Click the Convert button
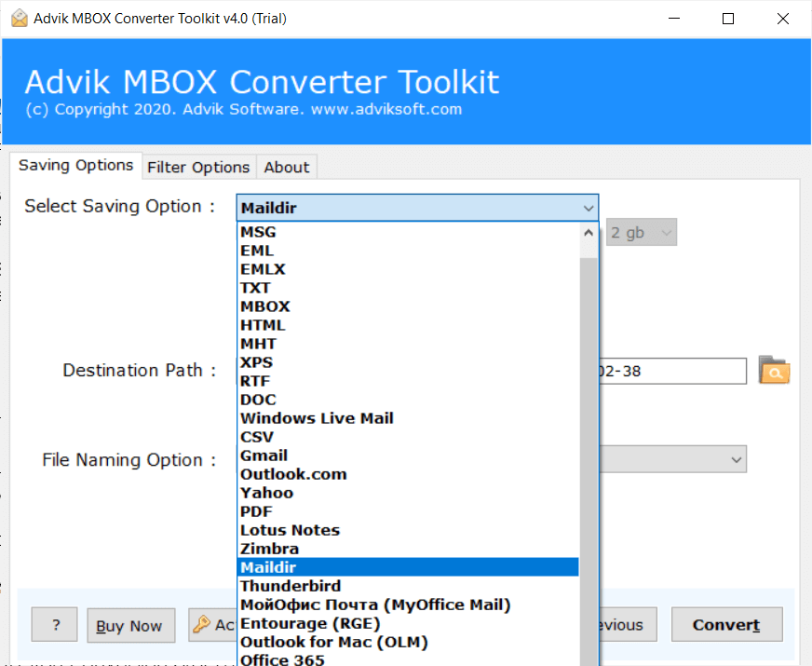Image resolution: width=812 pixels, height=666 pixels. [726, 625]
